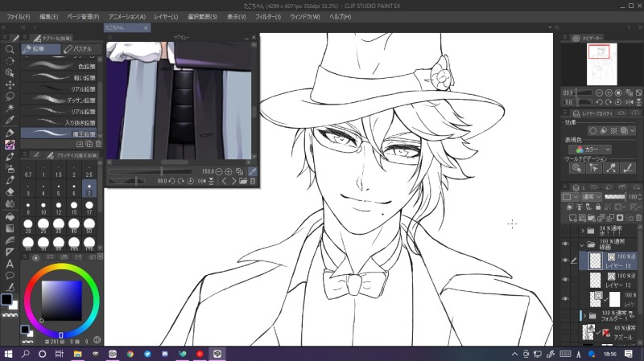The image size is (644, 361).
Task: Select the Eraser tool
Action: [10, 191]
